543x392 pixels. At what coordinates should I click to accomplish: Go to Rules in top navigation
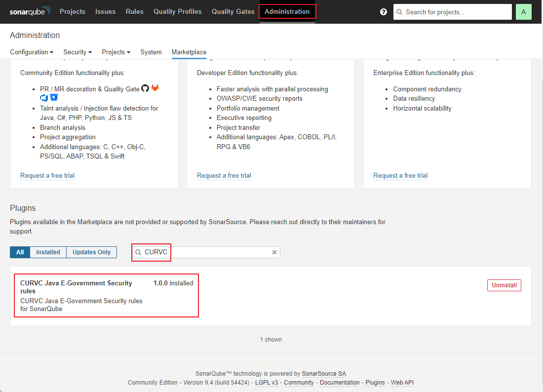coord(134,11)
